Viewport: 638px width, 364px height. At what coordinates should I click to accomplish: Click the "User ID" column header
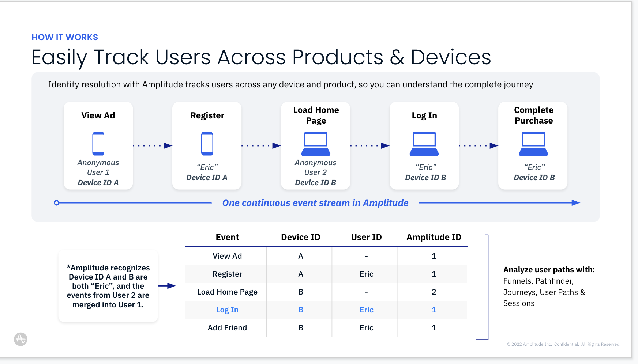[x=367, y=238]
